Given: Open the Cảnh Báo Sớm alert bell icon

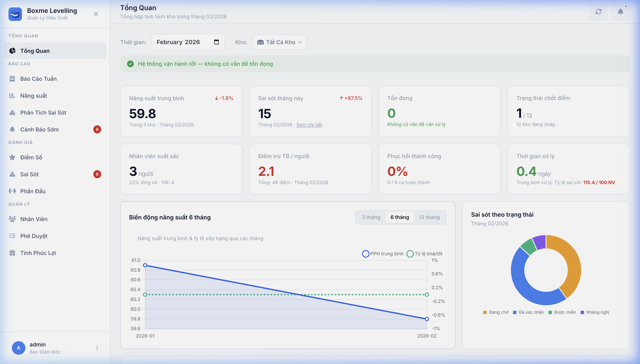Looking at the screenshot, I should [x=12, y=129].
